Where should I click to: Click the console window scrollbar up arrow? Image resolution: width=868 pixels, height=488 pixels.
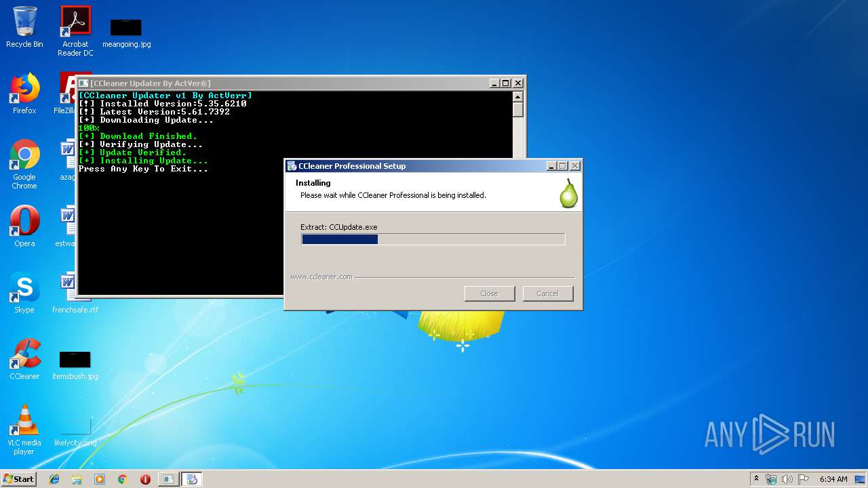(x=518, y=96)
